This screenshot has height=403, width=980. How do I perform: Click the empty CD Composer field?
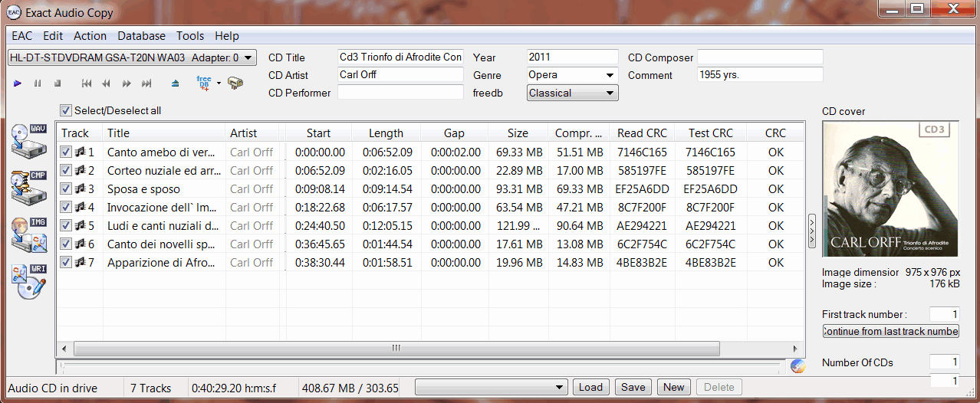(x=760, y=57)
